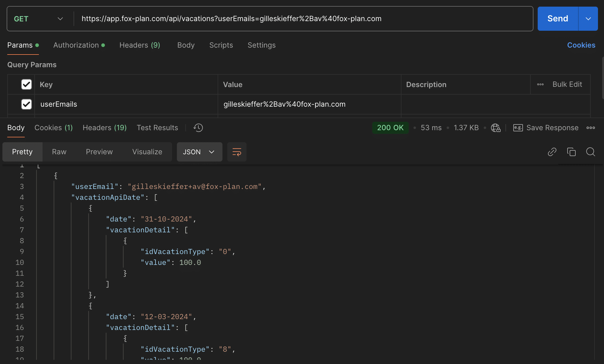Click the Description cell for userEmails

[x=496, y=104]
